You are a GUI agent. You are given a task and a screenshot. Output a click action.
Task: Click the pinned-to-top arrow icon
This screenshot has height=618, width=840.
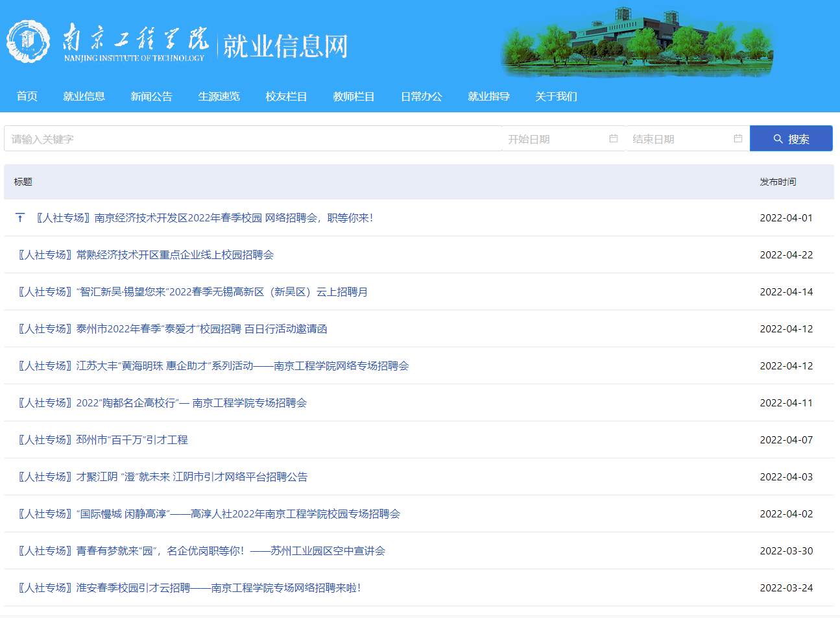(20, 217)
